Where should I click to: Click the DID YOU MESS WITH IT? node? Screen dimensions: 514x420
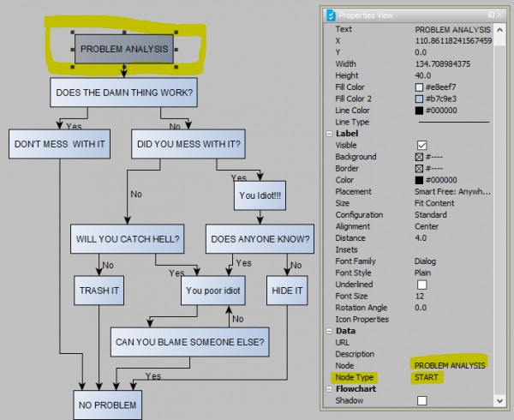[188, 144]
